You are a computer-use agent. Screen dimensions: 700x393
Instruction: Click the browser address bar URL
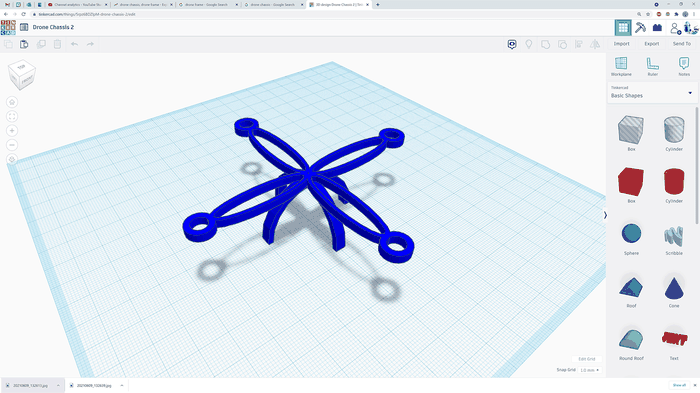coord(88,14)
